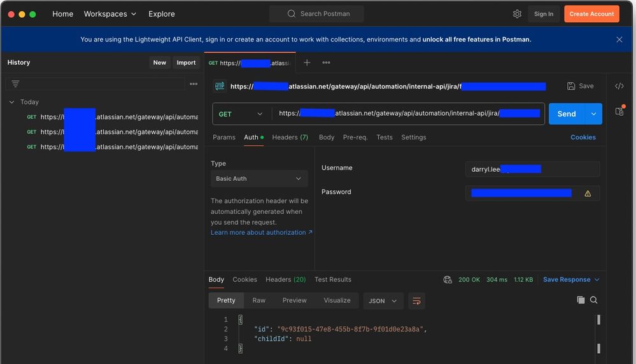Image resolution: width=636 pixels, height=364 pixels.
Task: Open first GET request in history
Action: pyautogui.click(x=111, y=117)
